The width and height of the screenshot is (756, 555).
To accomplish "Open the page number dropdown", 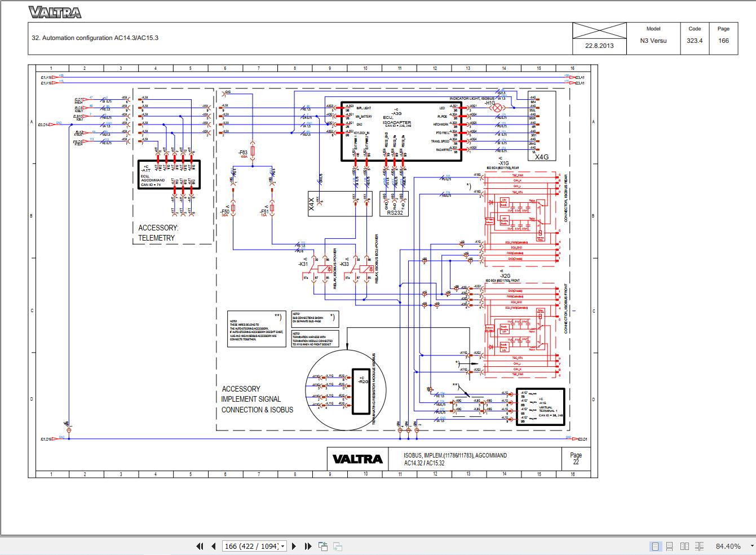I will tap(282, 546).
